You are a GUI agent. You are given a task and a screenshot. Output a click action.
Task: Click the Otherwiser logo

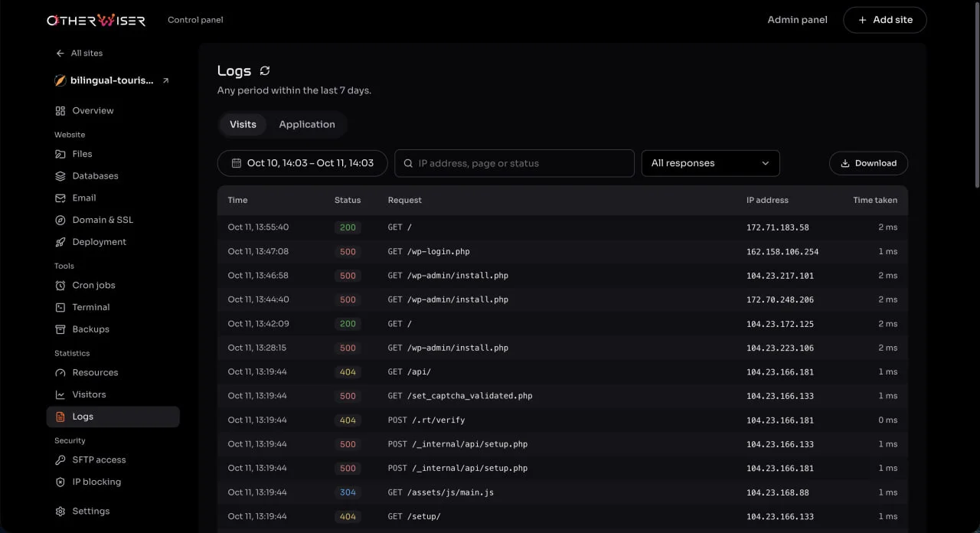(x=96, y=20)
